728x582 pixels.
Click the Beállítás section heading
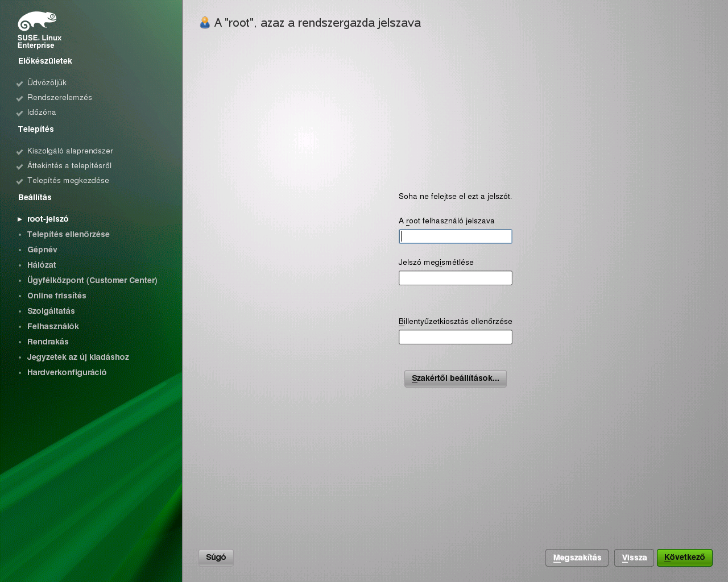pyautogui.click(x=35, y=197)
